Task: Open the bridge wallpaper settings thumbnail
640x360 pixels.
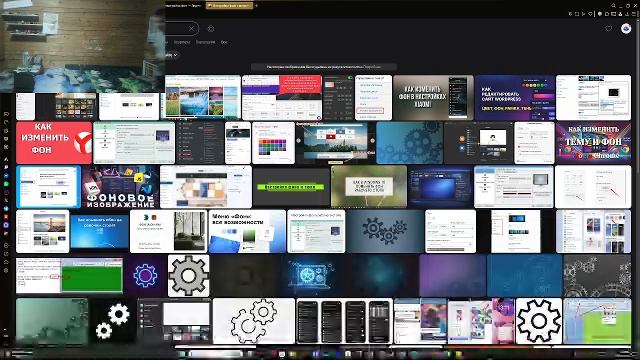Action: point(42,231)
